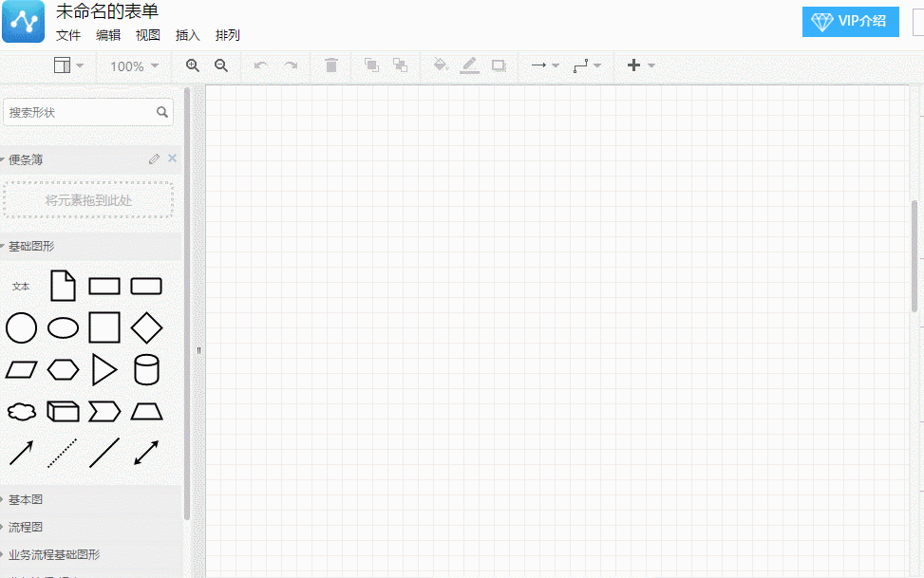Click the bring to front icon
This screenshot has height=578, width=924.
371,65
